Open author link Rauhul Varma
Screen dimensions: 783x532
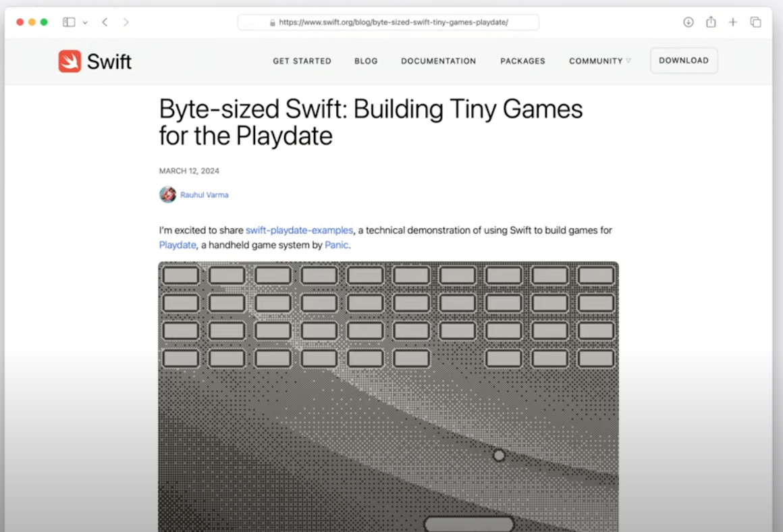coord(205,195)
